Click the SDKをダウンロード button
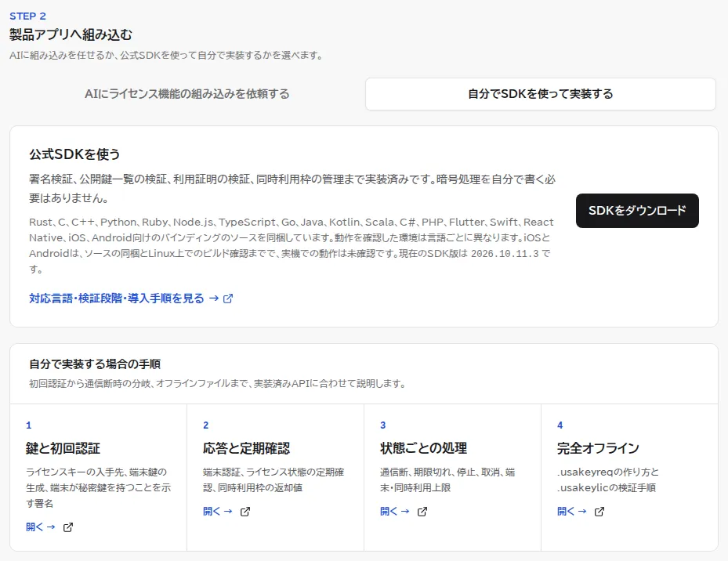This screenshot has height=561, width=728. click(x=637, y=211)
